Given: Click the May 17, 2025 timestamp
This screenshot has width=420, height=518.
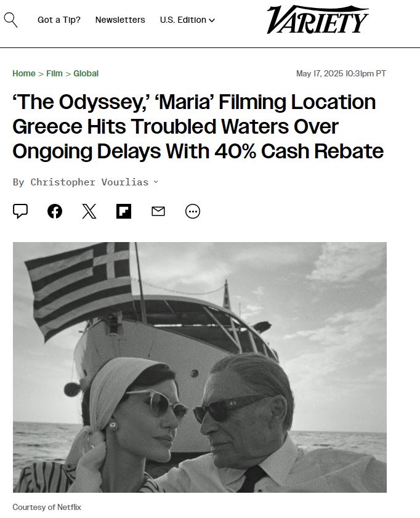Looking at the screenshot, I should click(x=341, y=73).
